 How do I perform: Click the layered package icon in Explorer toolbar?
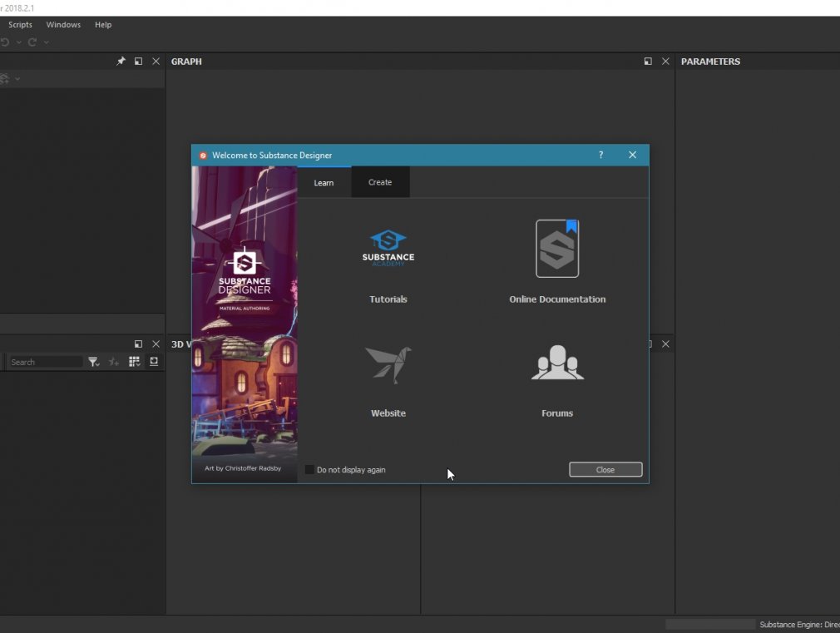pyautogui.click(x=4, y=79)
